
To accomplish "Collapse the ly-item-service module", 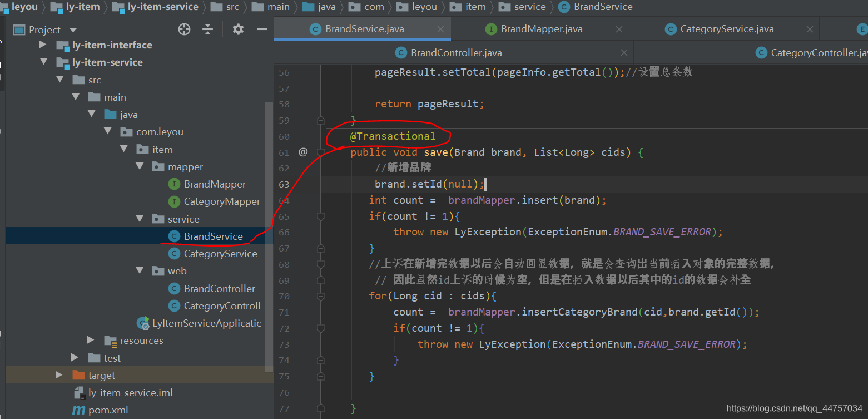I will (43, 62).
